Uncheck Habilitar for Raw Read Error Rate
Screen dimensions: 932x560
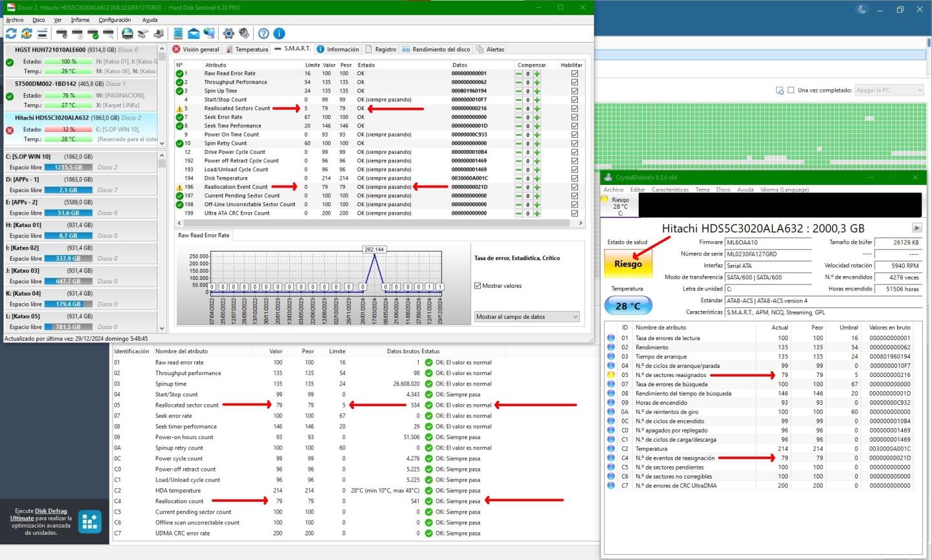(x=575, y=74)
